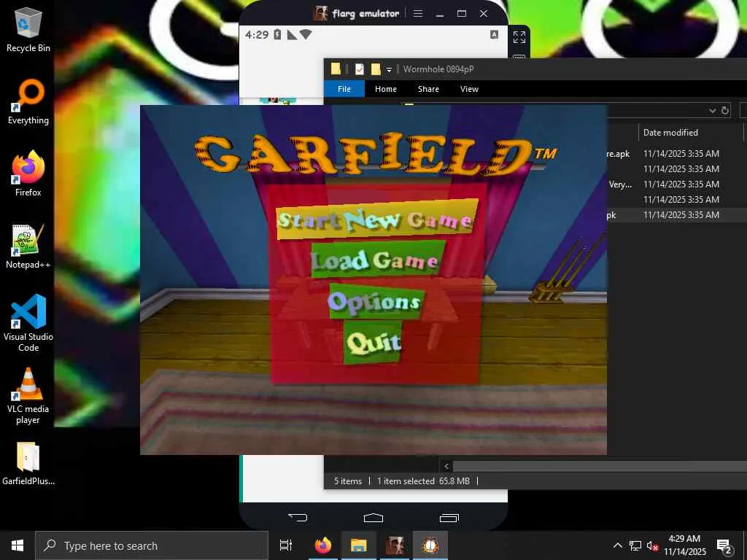Open Options in Garfield menu
The image size is (747, 560).
pyautogui.click(x=376, y=301)
